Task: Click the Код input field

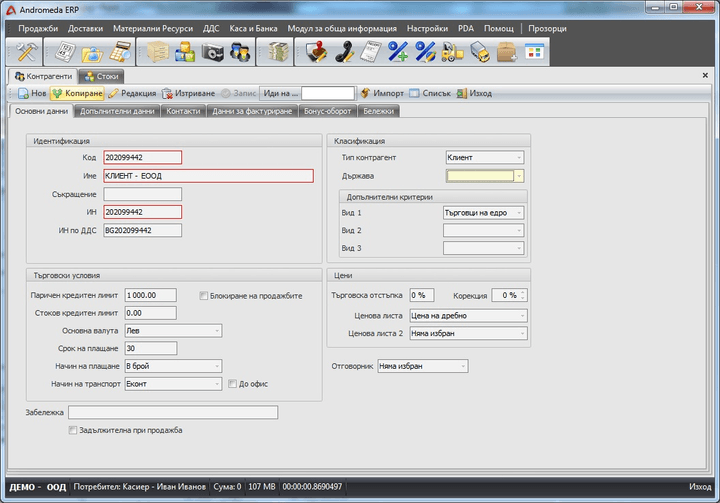Action: coord(142,158)
